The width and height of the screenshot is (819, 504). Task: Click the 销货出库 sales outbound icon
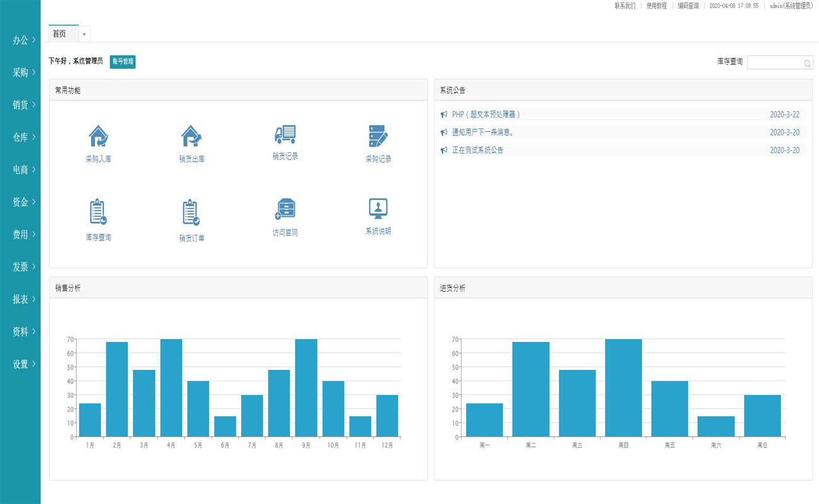[x=192, y=136]
